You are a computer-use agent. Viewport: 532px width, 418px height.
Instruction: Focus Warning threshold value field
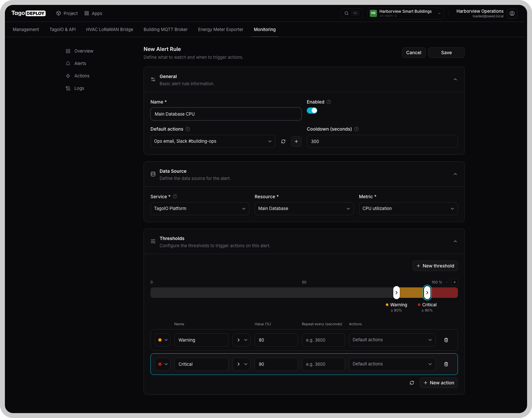(276, 340)
